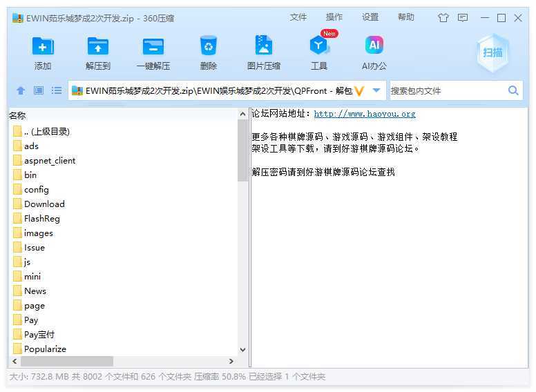This screenshot has width=536, height=392.
Task: Click the orange V icon in path bar
Action: click(359, 91)
